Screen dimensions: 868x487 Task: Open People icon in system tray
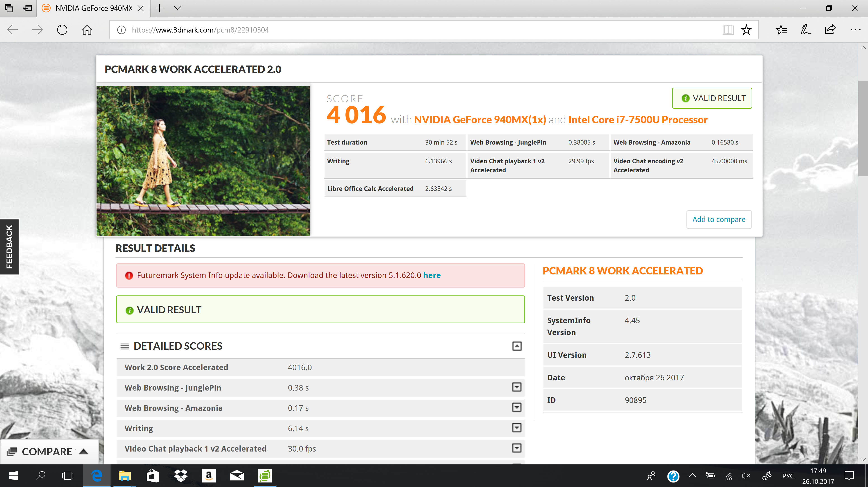click(651, 475)
